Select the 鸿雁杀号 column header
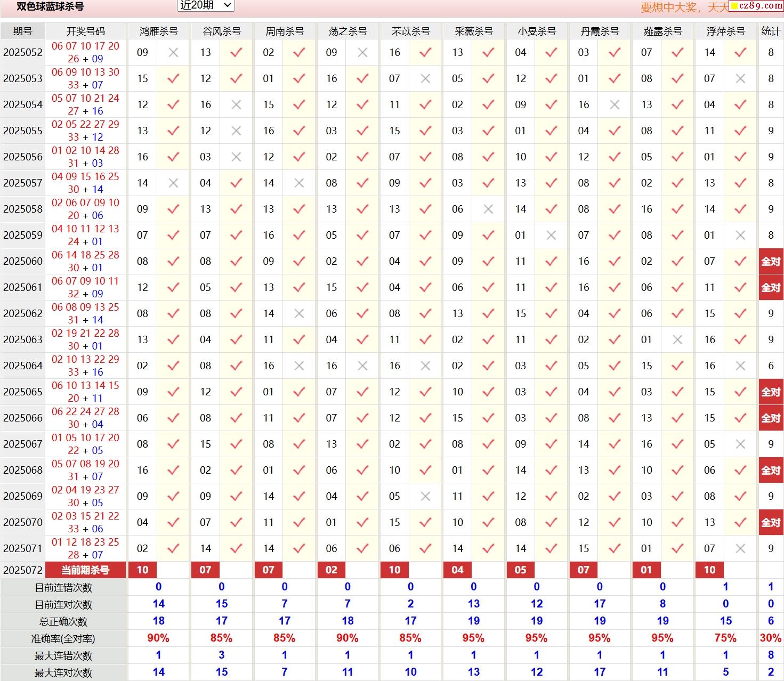784x681 pixels. pos(158,31)
